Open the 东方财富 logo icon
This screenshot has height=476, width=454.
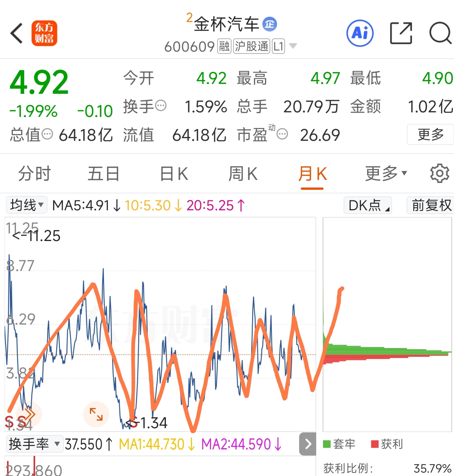[x=44, y=33]
